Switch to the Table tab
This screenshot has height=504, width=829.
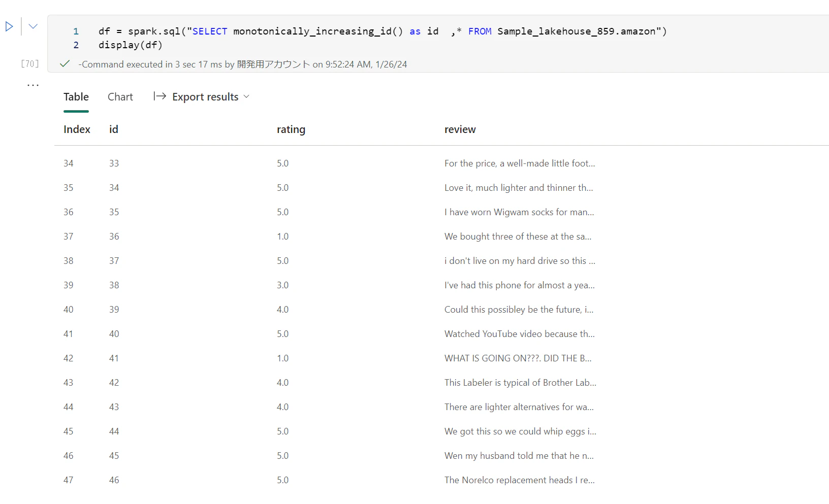(x=76, y=97)
